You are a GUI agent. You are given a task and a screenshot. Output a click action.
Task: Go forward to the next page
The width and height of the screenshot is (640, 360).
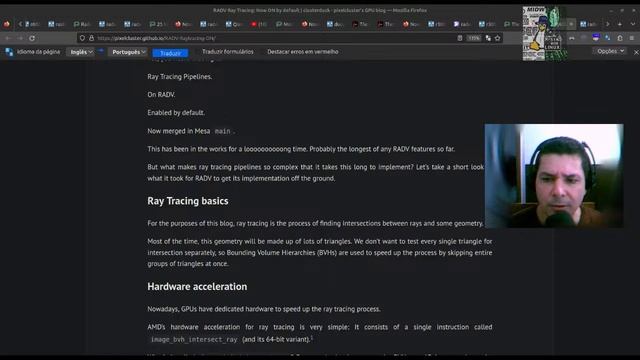[x=20, y=38]
